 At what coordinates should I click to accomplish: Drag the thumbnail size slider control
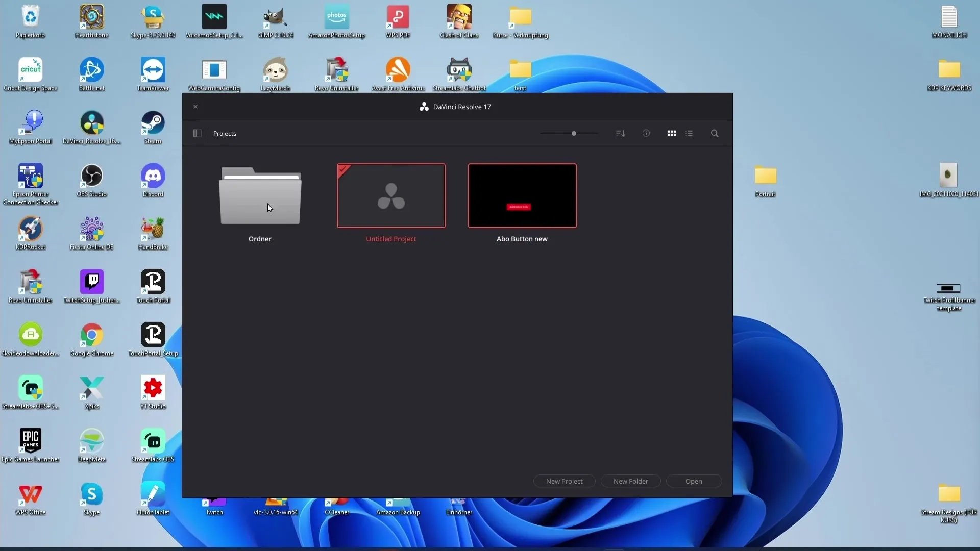(x=574, y=133)
